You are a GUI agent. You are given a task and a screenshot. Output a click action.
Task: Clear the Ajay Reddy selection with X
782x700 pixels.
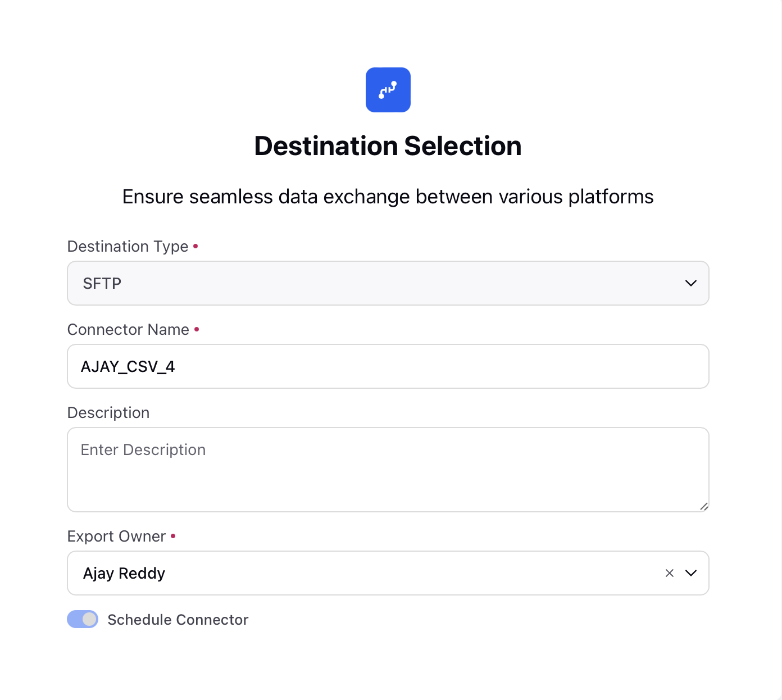click(669, 573)
